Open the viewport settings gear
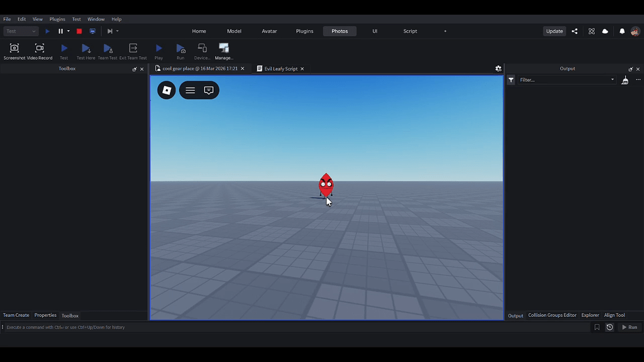 click(498, 69)
